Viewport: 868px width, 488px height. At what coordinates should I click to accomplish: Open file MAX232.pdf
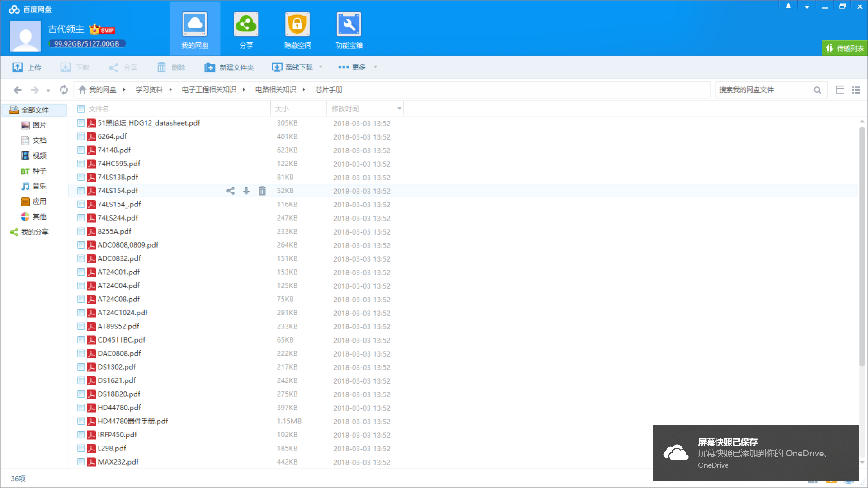click(118, 462)
